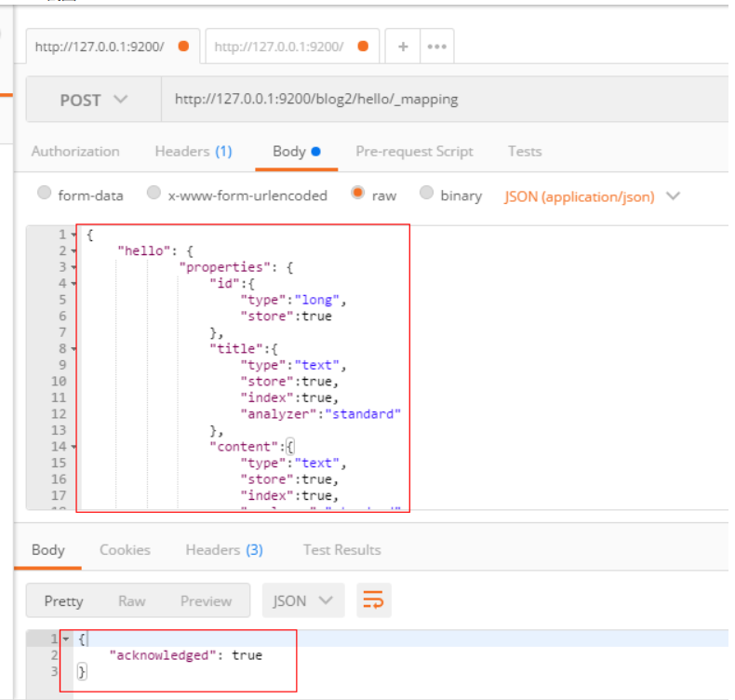This screenshot has height=700, width=735.
Task: Switch to Preview response view
Action: [206, 600]
